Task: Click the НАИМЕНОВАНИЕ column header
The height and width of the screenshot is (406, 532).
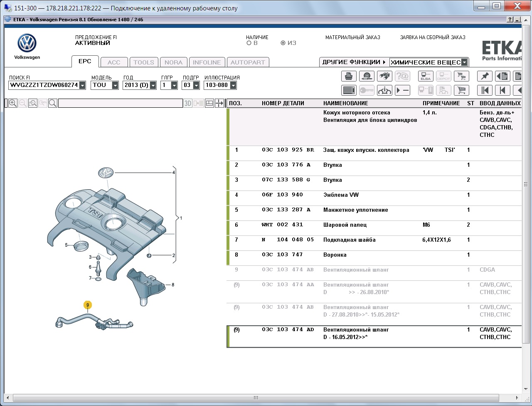Action: (346, 103)
